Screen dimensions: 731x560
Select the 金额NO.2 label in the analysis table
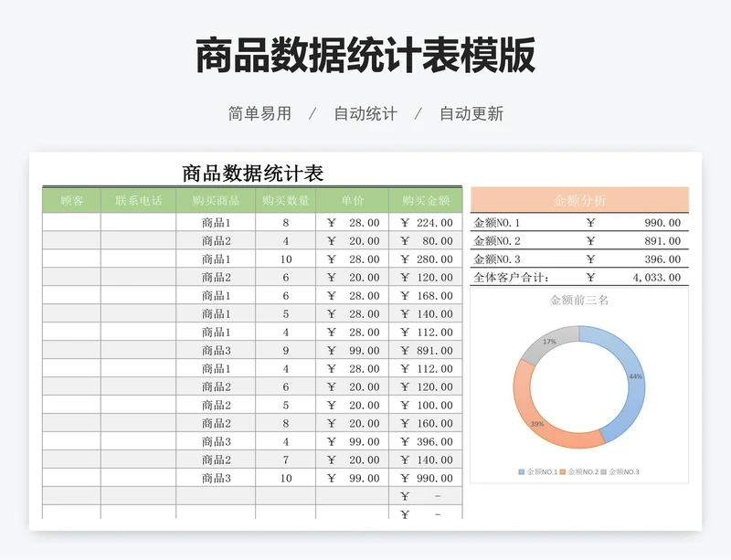[x=497, y=241]
